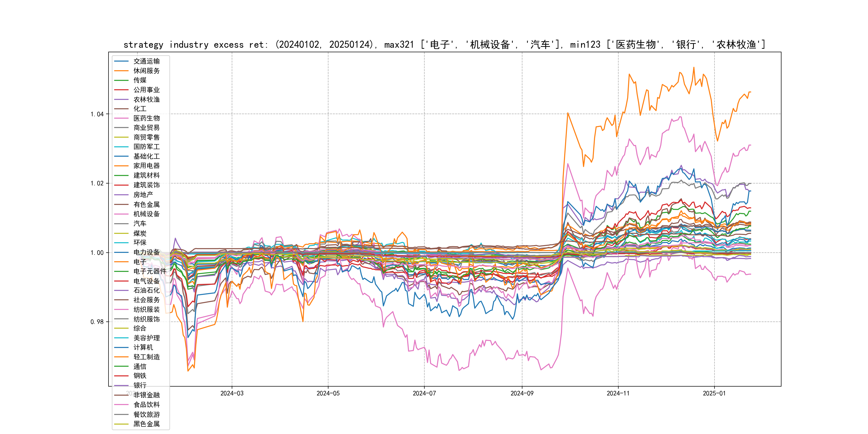Click the 食品饮料 legend label
Image resolution: width=868 pixels, height=434 pixels.
(x=146, y=405)
